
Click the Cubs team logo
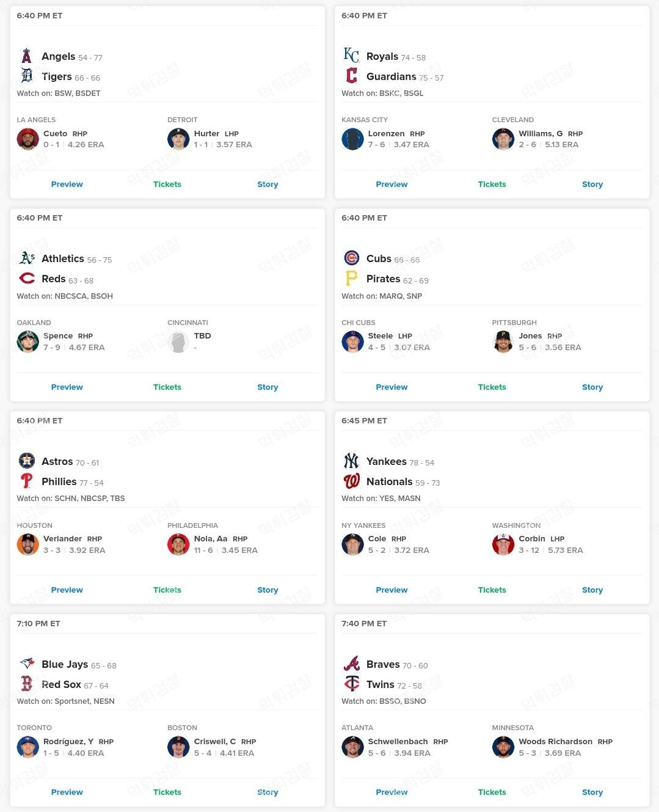pyautogui.click(x=351, y=258)
